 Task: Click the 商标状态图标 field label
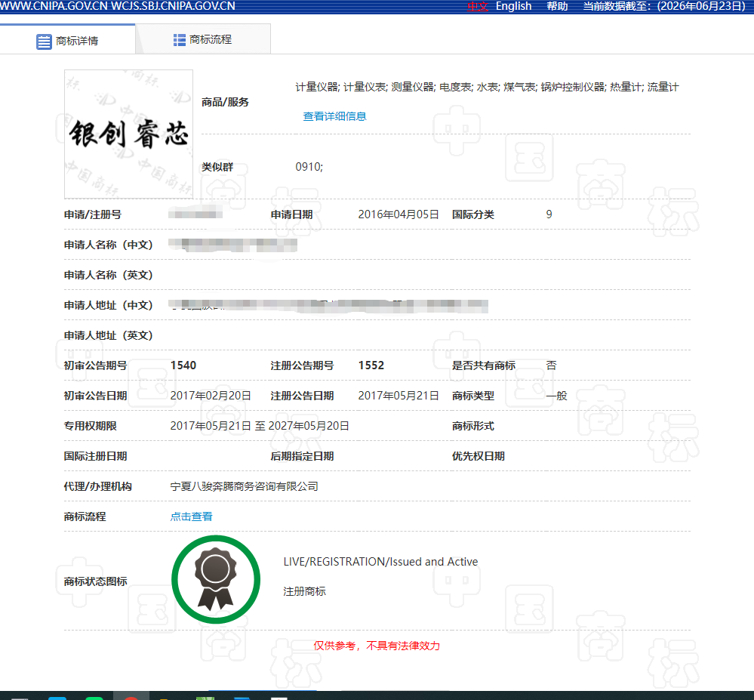95,581
